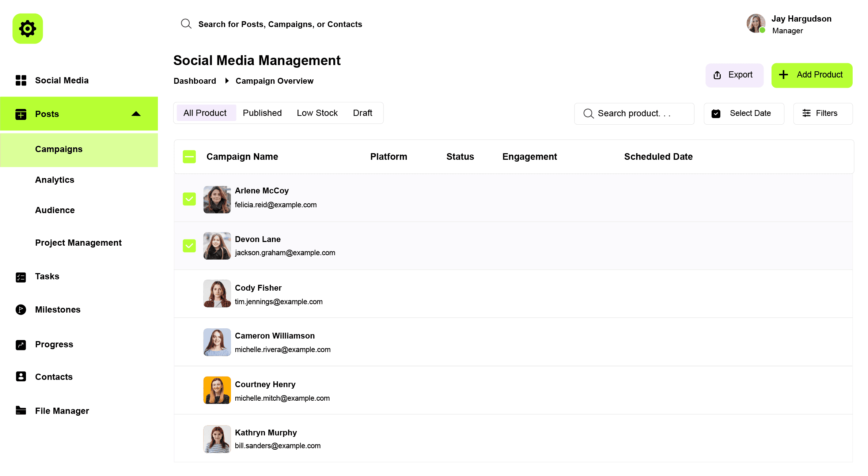Open the Select Date picker
Screen dimensions: 868x476
pyautogui.click(x=744, y=113)
